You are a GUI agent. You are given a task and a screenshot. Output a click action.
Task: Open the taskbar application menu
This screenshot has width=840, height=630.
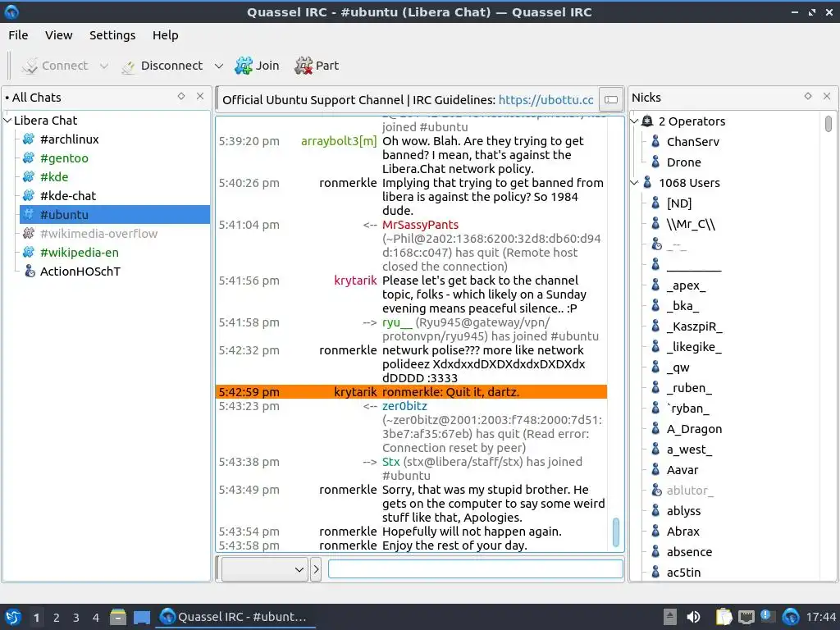click(13, 617)
